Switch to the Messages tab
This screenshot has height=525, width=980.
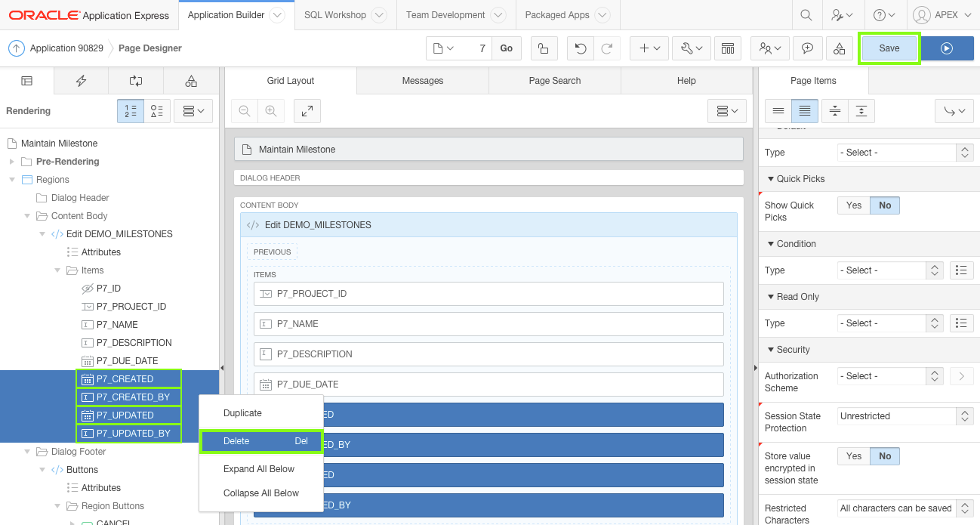tap(423, 81)
